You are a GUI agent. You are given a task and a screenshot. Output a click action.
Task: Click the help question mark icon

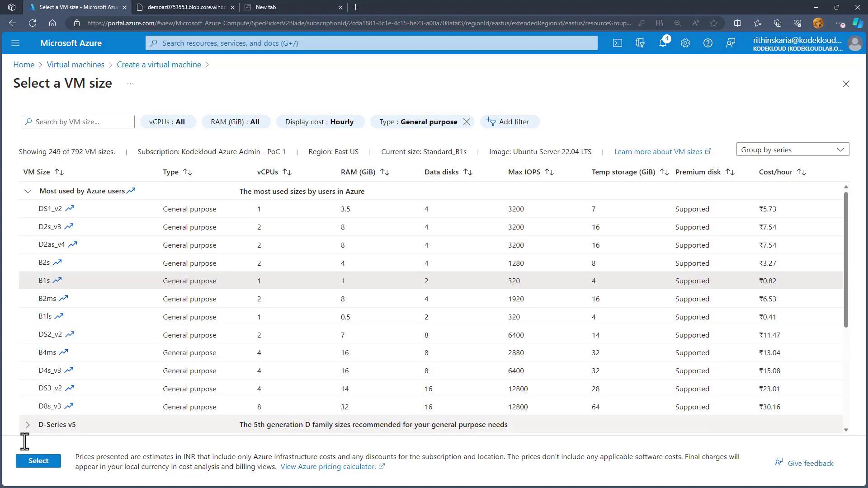[x=708, y=43]
